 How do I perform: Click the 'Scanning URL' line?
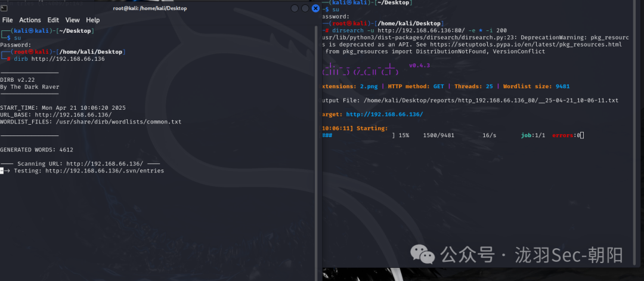click(80, 163)
